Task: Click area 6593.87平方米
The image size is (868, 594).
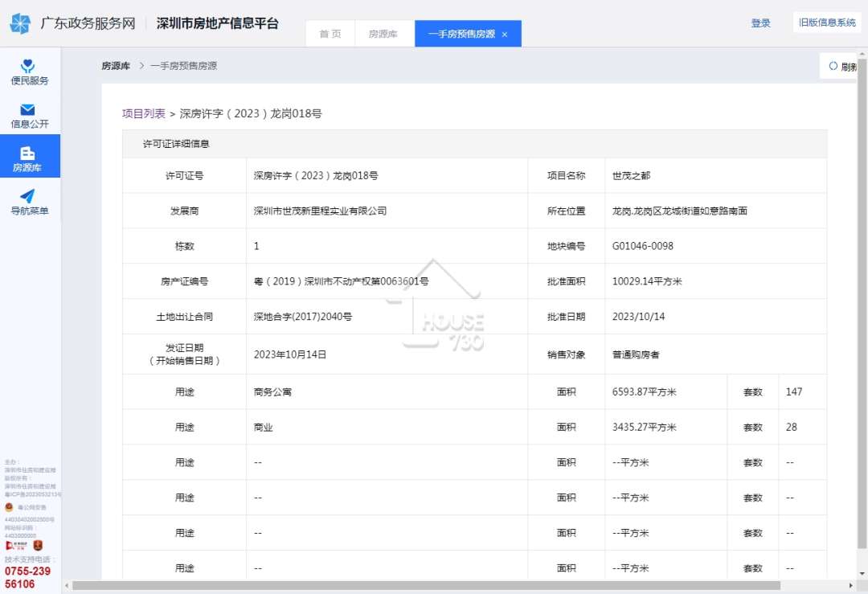Action: [x=645, y=392]
